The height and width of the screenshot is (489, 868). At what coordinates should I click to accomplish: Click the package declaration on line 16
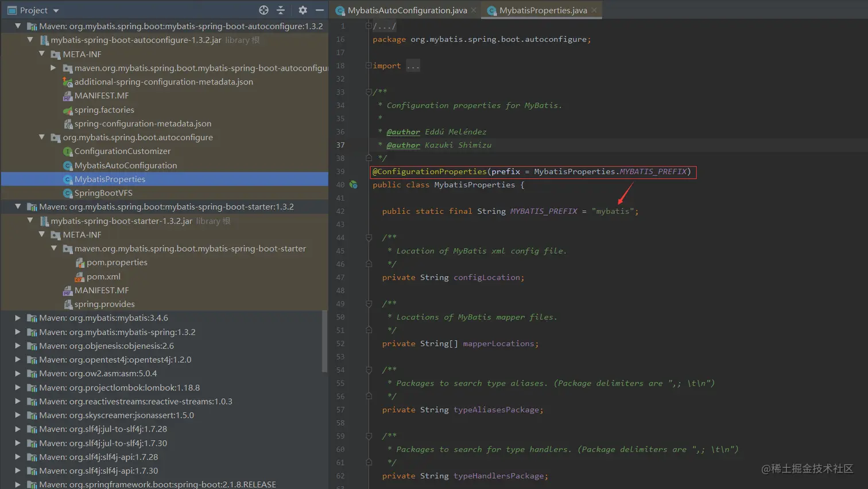[x=482, y=39]
